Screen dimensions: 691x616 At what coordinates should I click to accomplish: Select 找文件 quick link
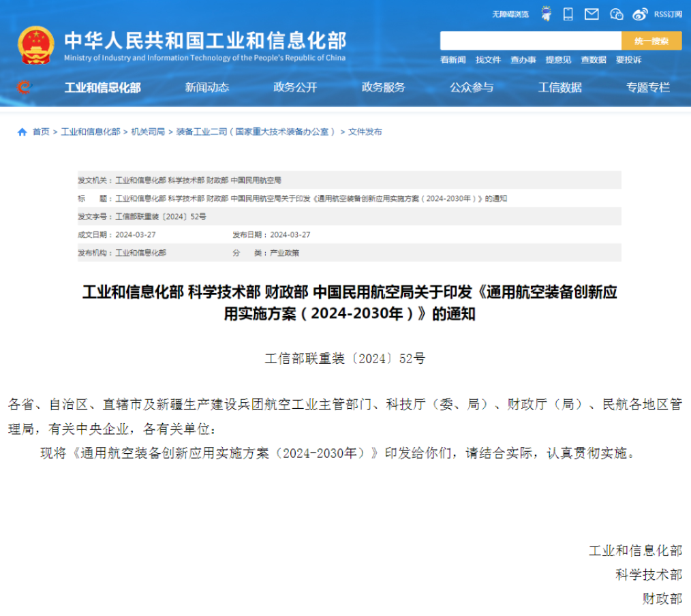point(488,60)
